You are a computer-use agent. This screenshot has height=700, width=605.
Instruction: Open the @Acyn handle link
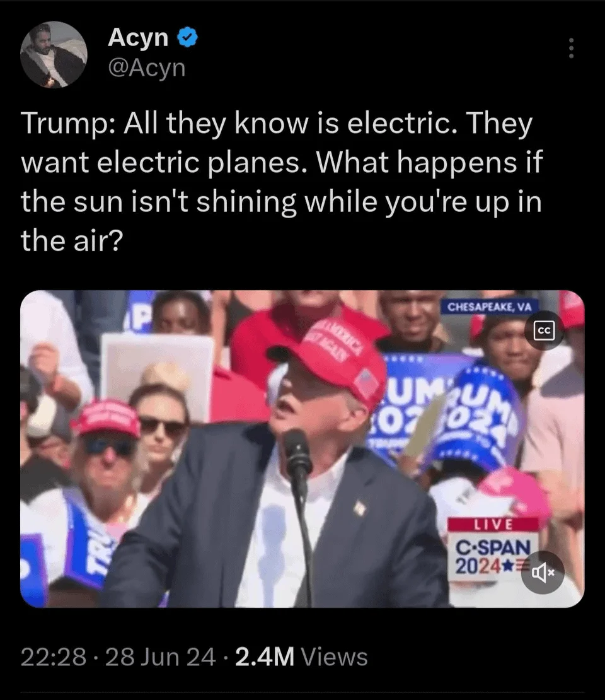click(x=146, y=68)
